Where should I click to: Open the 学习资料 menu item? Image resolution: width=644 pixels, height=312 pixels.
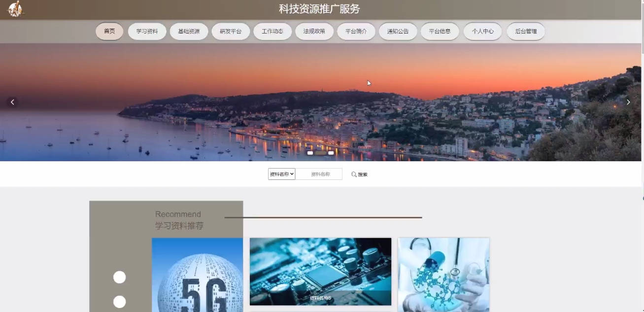coord(147,32)
